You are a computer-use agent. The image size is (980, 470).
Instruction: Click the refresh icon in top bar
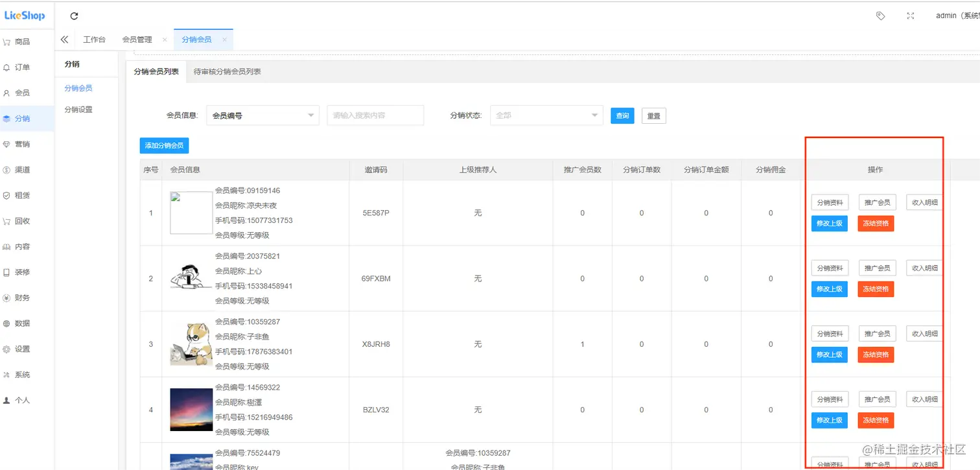(x=74, y=16)
